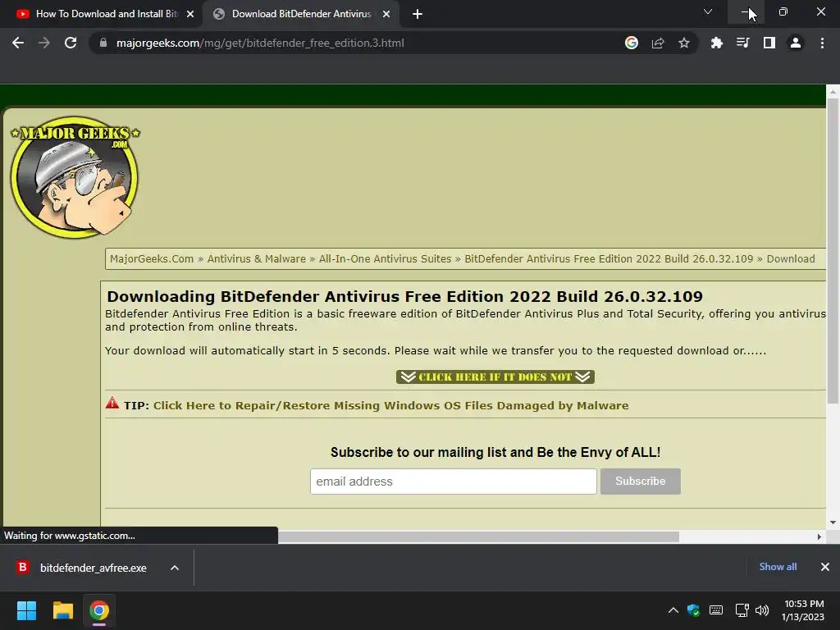The height and width of the screenshot is (630, 840).
Task: Open the Repair/Restore Missing Windows Files tip
Action: (391, 405)
